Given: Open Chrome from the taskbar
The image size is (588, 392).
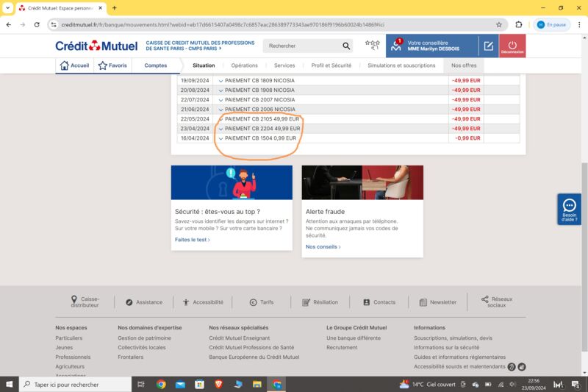Looking at the screenshot, I should pyautogui.click(x=161, y=384).
